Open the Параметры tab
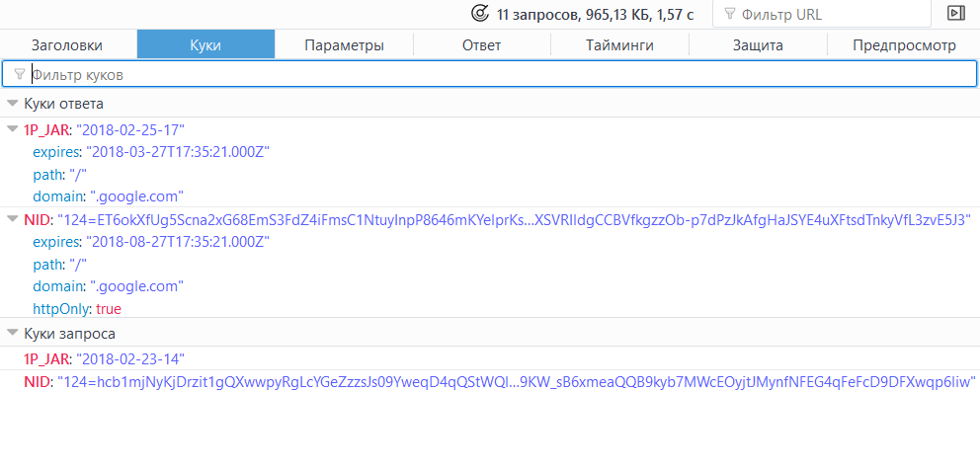This screenshot has width=980, height=470. 344,44
